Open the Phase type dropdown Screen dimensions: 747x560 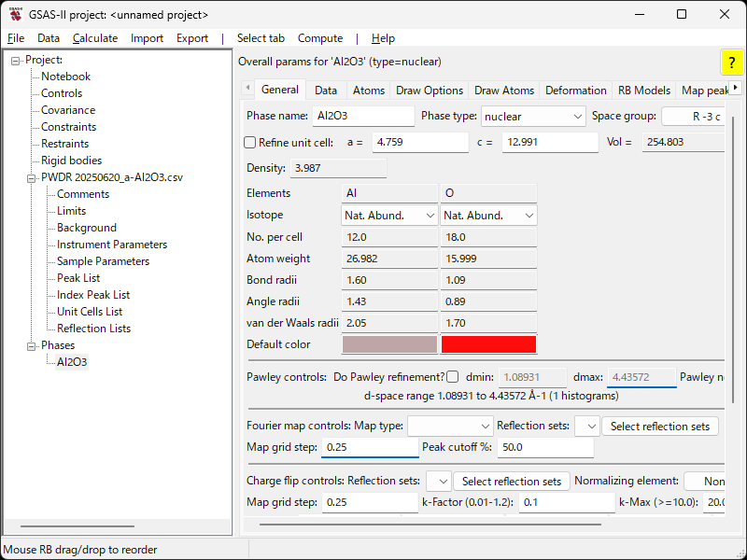pos(533,117)
